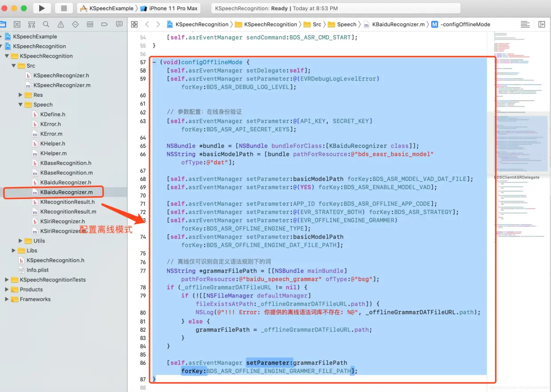This screenshot has height=392, width=551.
Task: Go forward in editor history
Action: pos(158,24)
